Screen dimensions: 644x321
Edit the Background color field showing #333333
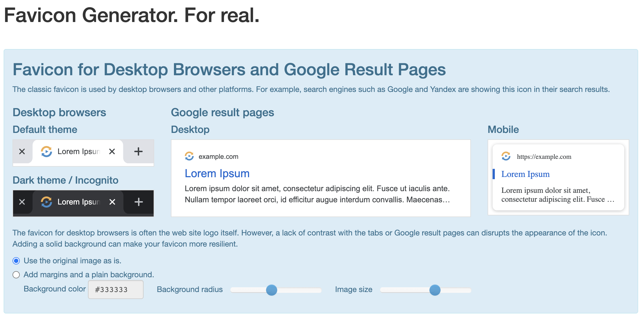(x=115, y=289)
